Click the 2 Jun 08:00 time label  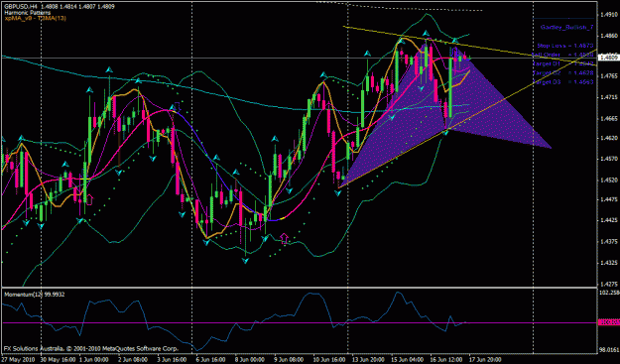(x=133, y=360)
